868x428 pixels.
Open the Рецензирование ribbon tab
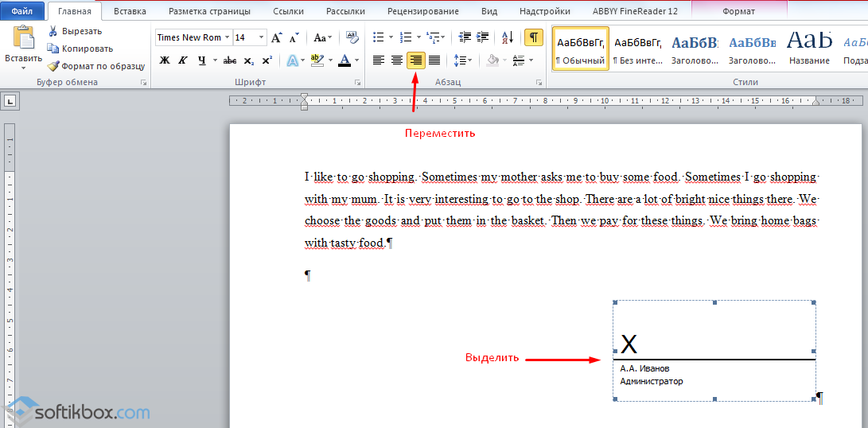pyautogui.click(x=422, y=11)
